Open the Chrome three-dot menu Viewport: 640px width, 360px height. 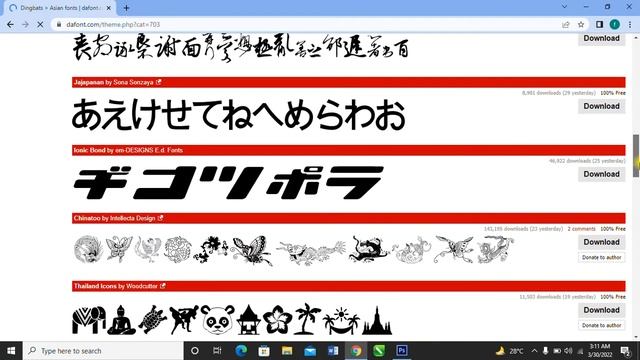point(630,24)
